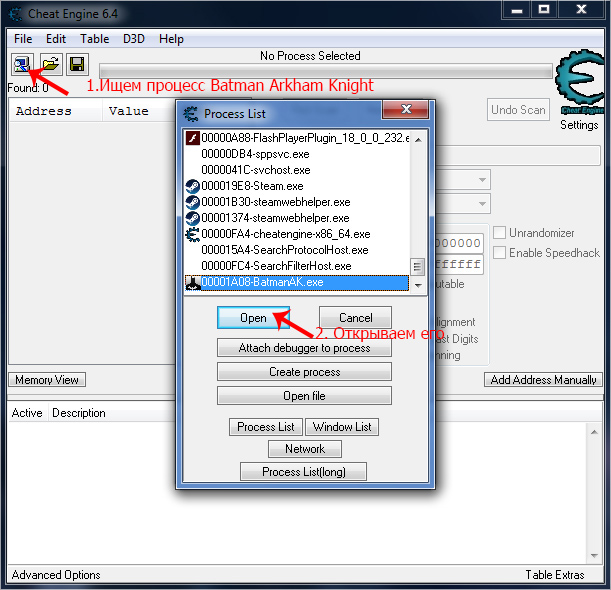This screenshot has height=590, width=611.
Task: Click Open file button
Action: [x=304, y=396]
